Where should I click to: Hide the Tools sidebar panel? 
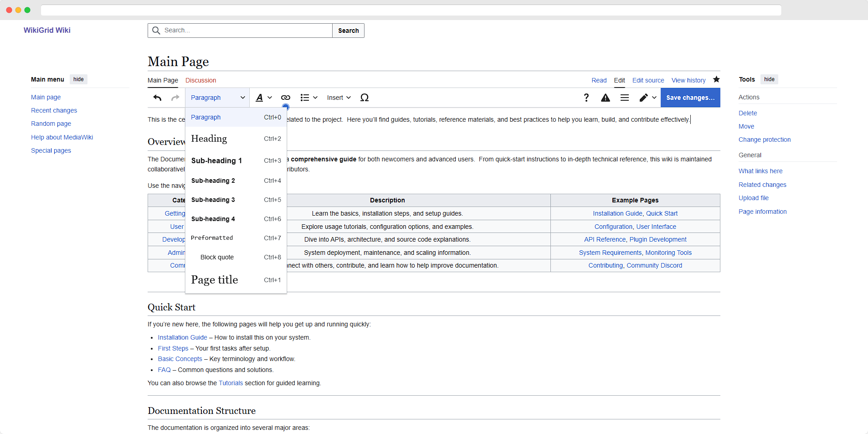tap(769, 79)
